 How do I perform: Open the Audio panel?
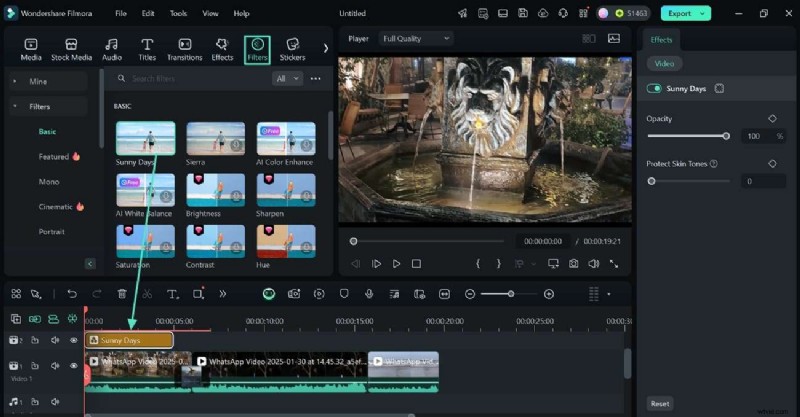[x=112, y=50]
